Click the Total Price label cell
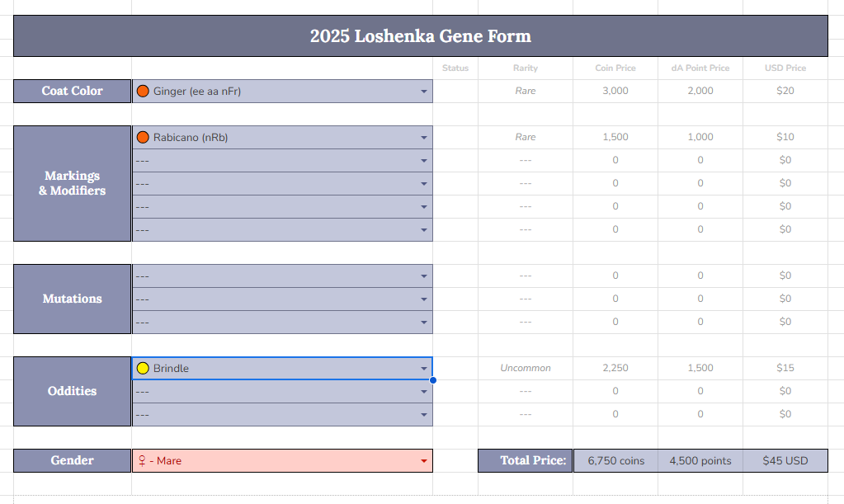 pos(526,460)
